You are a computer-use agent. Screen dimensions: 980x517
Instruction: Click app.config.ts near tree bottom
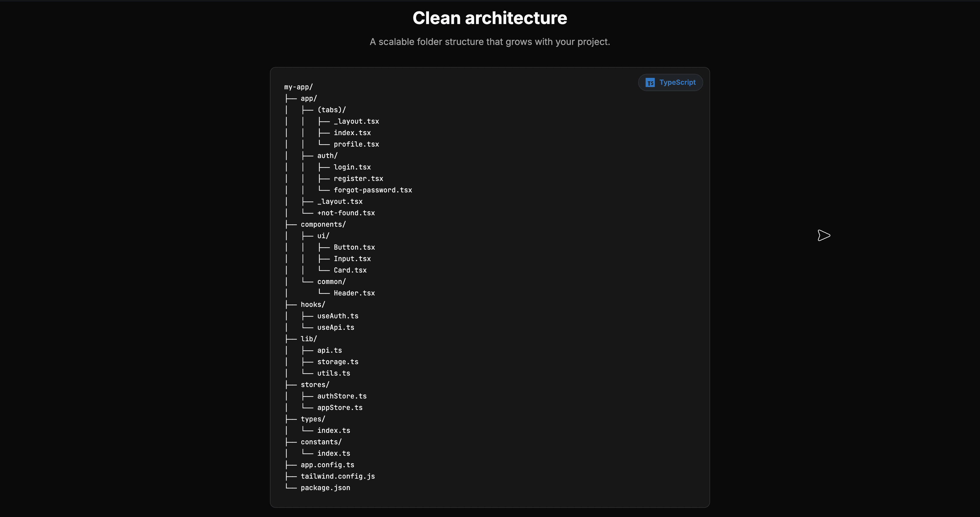pos(327,465)
